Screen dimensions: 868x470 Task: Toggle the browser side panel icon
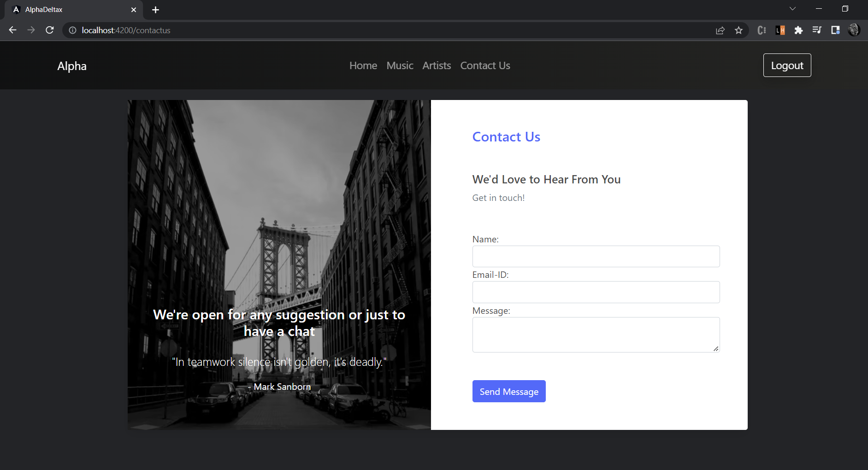click(x=835, y=30)
